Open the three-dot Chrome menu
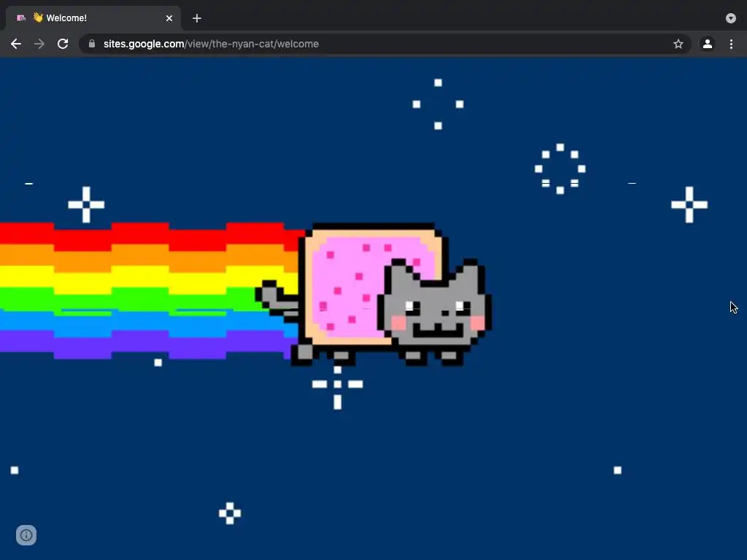The image size is (747, 560). tap(731, 44)
